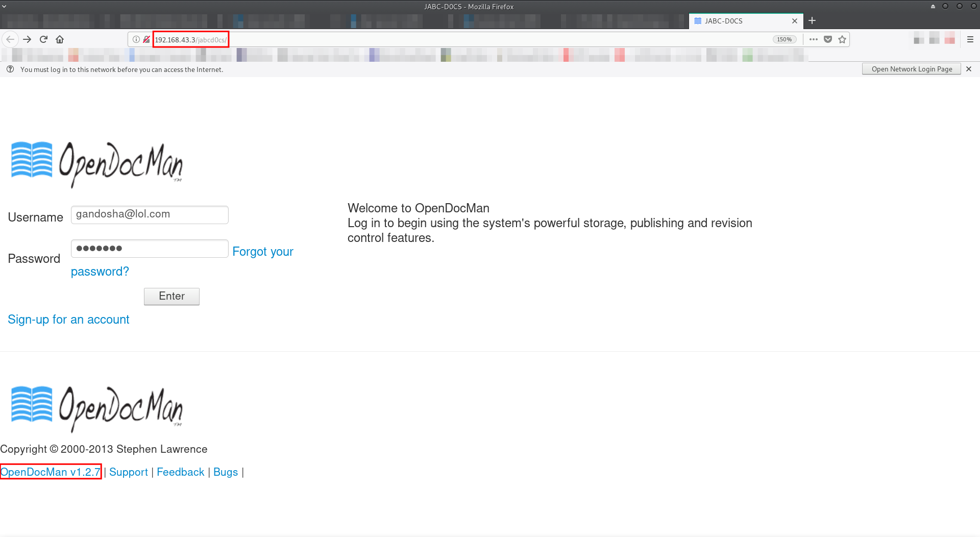Click the Enter login button

click(171, 296)
